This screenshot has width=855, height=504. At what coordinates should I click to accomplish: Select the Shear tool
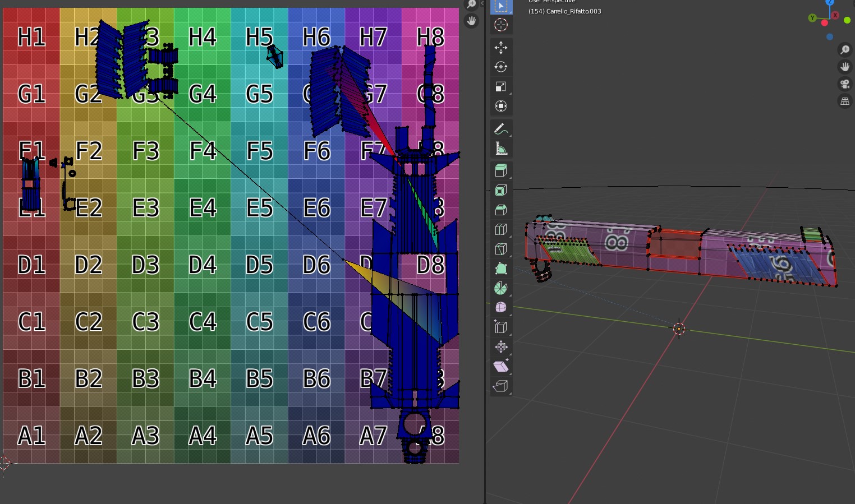(x=501, y=367)
